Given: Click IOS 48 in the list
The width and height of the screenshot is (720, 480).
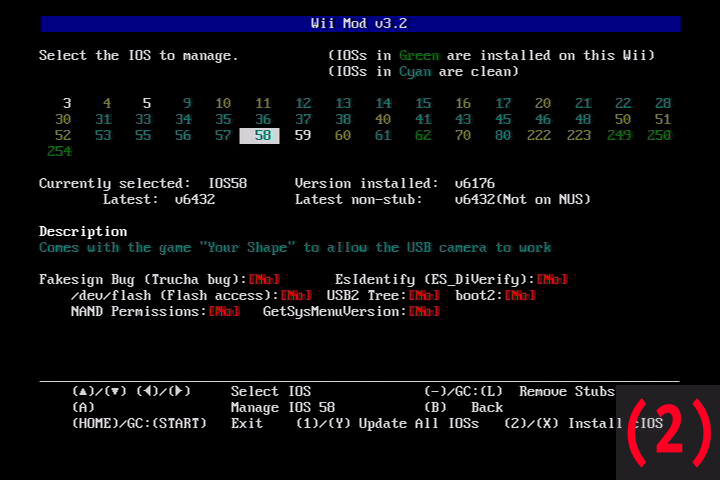Looking at the screenshot, I should coord(583,119).
